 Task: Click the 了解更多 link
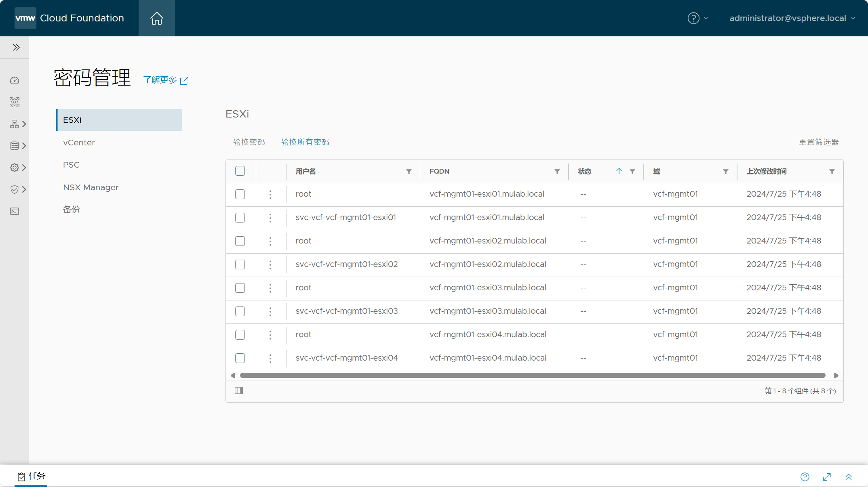pos(166,80)
